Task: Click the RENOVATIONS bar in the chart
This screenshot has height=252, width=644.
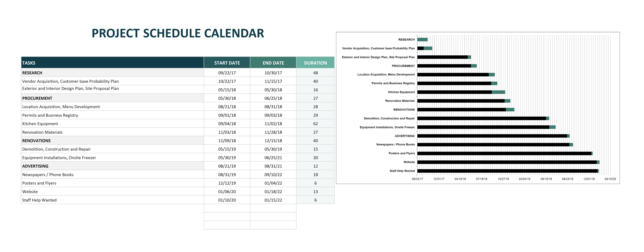Action: (x=466, y=109)
